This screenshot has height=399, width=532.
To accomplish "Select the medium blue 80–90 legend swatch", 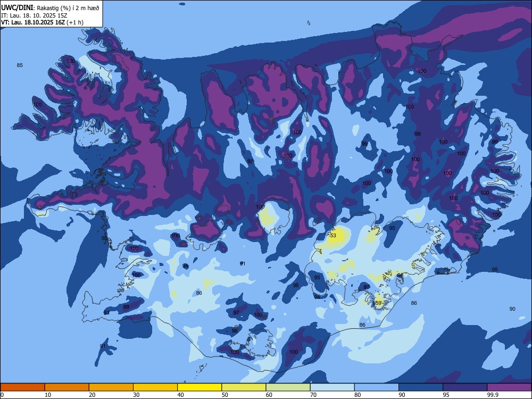I will point(377,387).
